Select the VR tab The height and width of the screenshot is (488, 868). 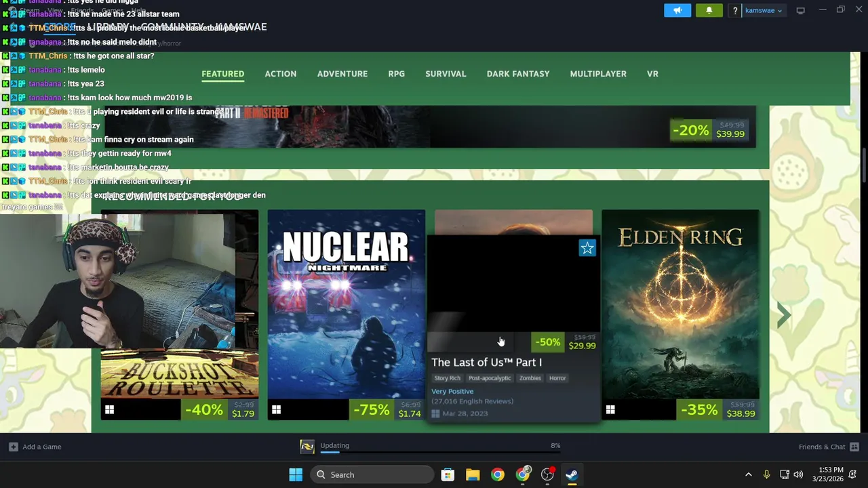coord(652,74)
